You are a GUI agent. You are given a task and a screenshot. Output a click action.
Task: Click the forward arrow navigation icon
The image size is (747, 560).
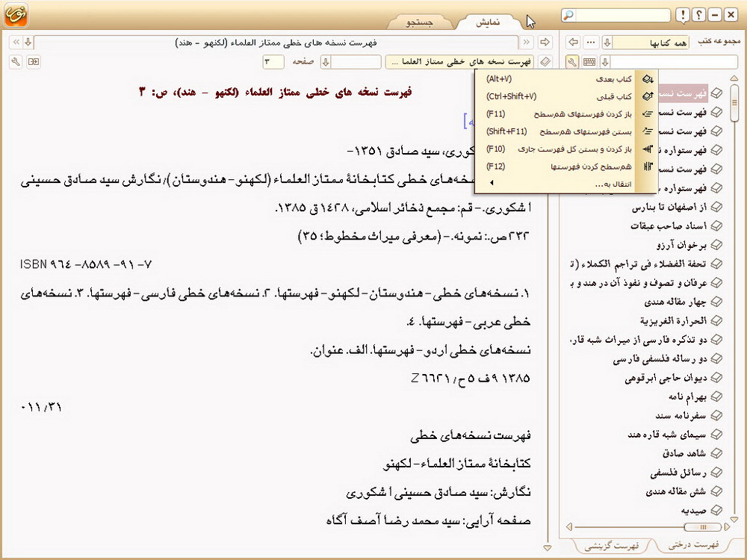(545, 43)
